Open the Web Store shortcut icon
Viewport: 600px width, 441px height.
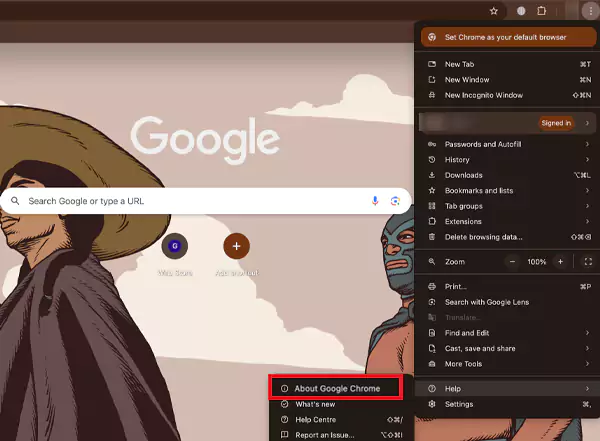(175, 246)
